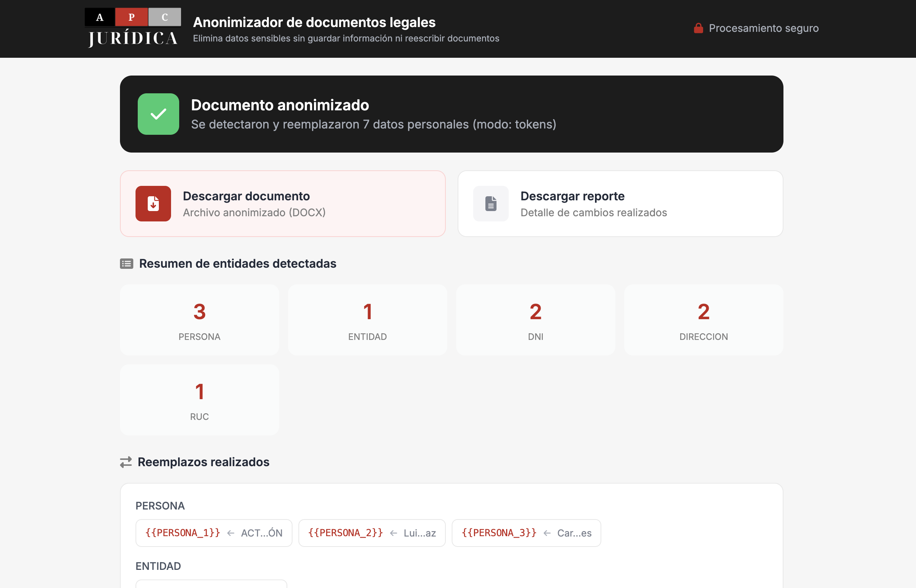Click the arrow icon in PERSONA_1 chip
The image size is (916, 588).
point(231,533)
